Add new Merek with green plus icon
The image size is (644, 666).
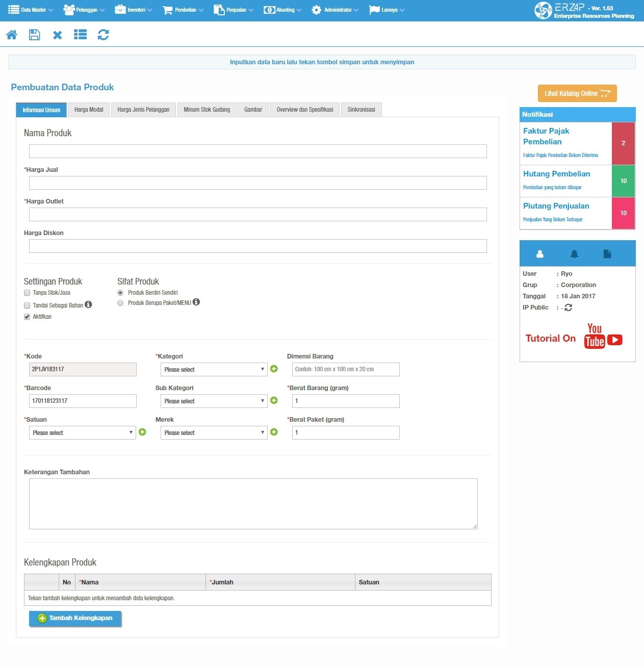point(274,432)
